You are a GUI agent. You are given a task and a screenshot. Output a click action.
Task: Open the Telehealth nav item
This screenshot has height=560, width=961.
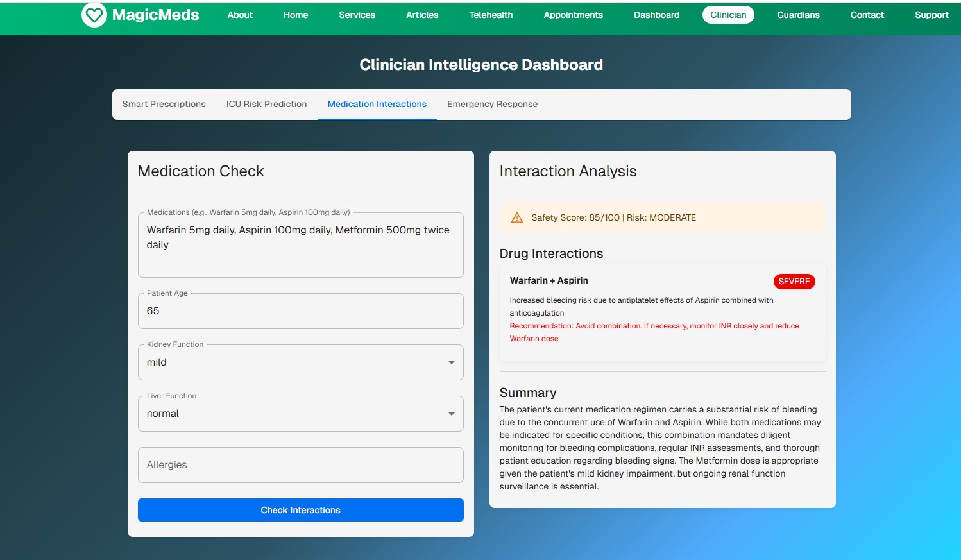(491, 15)
